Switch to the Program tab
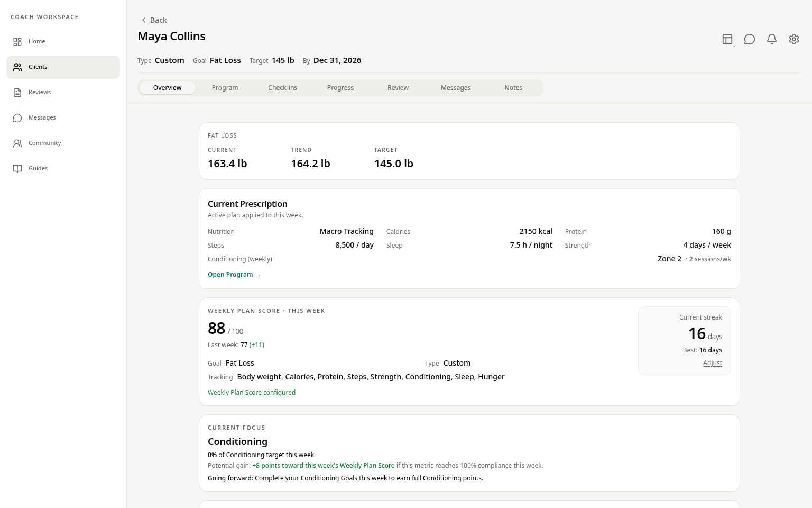This screenshot has width=812, height=508. coord(225,88)
